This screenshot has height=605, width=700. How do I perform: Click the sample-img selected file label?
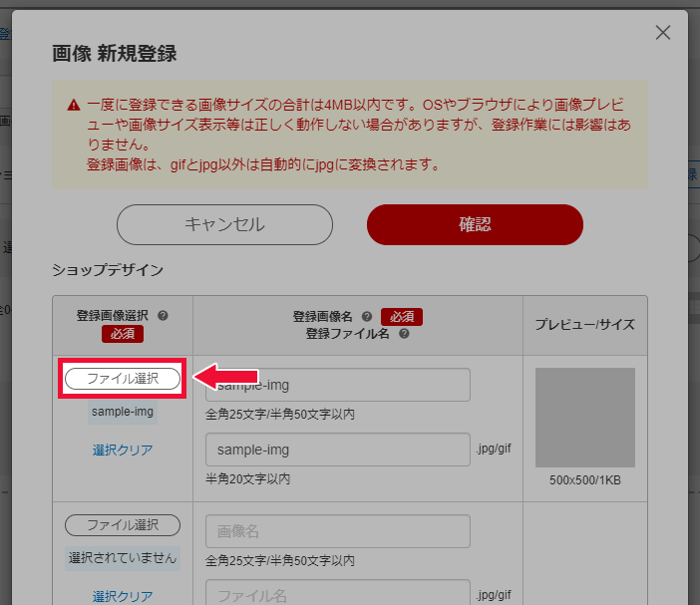123,411
